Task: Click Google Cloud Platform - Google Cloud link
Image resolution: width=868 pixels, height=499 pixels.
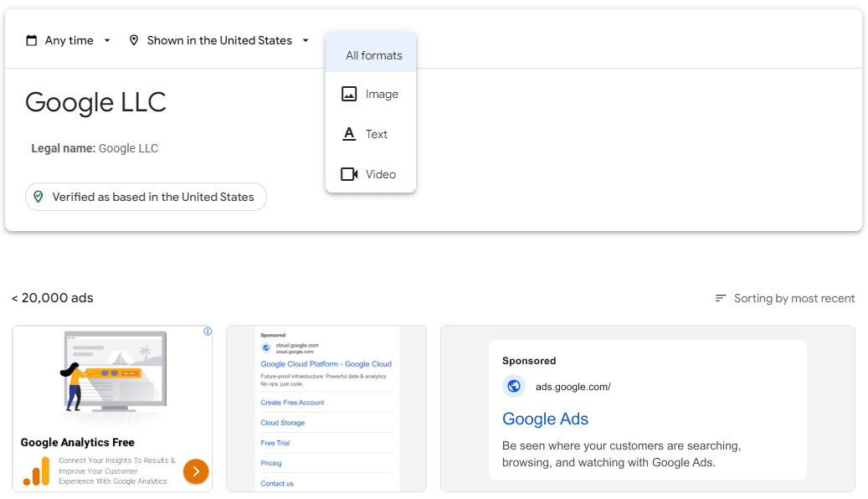Action: coord(326,364)
